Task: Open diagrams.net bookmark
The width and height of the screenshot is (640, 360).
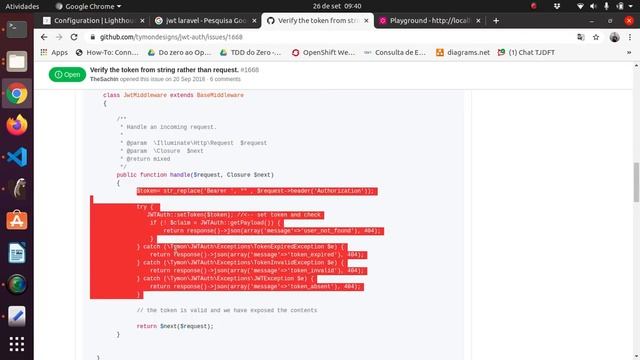Action: click(463, 52)
